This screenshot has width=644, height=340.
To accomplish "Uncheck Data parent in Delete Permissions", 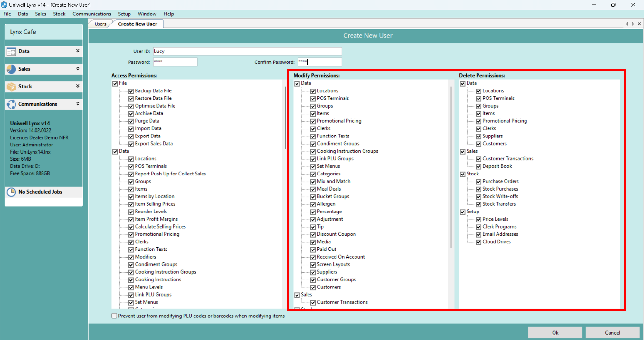I will click(x=463, y=83).
